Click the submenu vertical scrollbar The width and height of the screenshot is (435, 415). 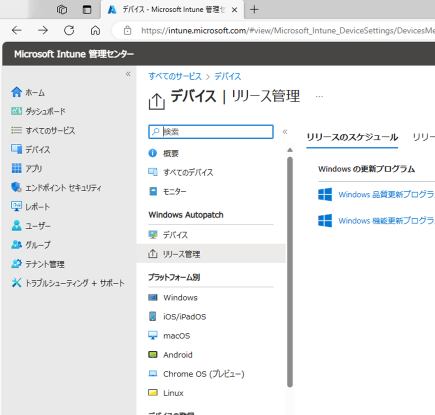(x=290, y=272)
